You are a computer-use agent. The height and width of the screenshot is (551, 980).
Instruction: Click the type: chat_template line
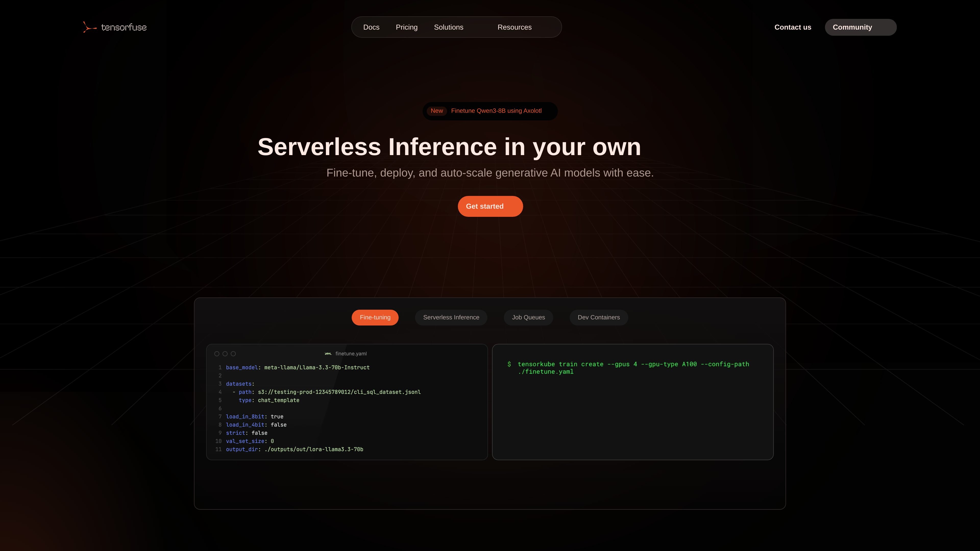[x=269, y=400]
